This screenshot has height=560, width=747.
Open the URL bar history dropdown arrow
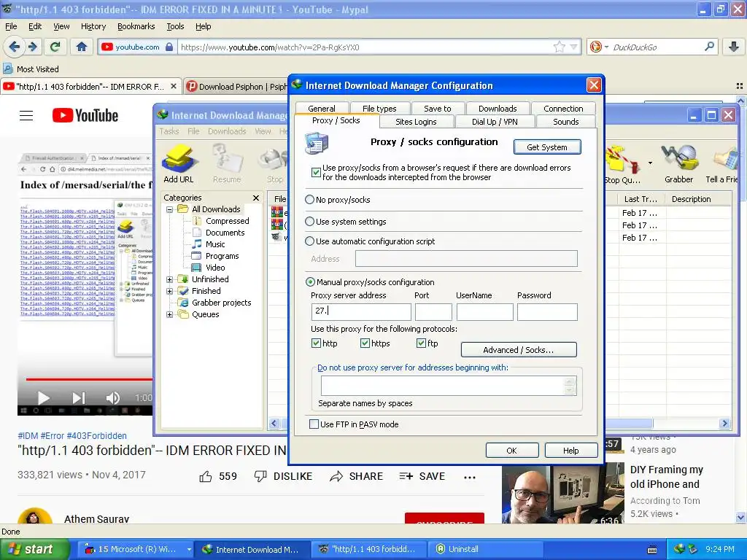tap(573, 47)
